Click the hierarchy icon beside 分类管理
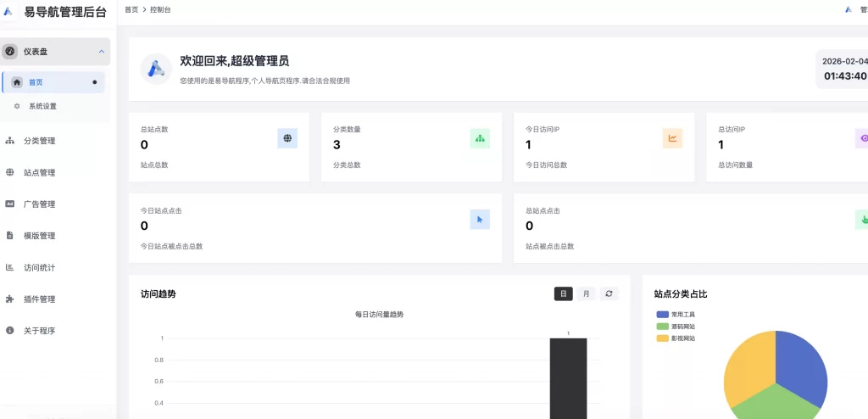 9,141
